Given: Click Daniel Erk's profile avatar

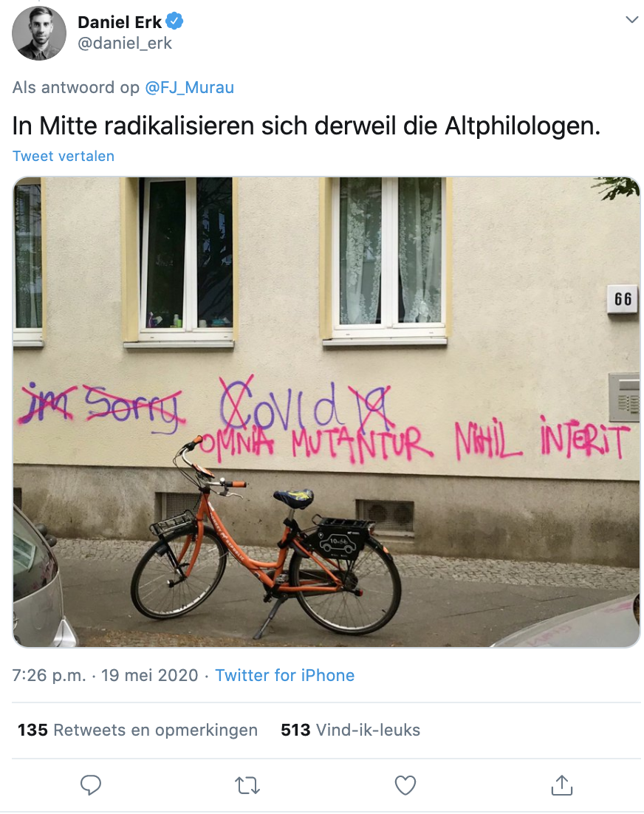Looking at the screenshot, I should (39, 33).
